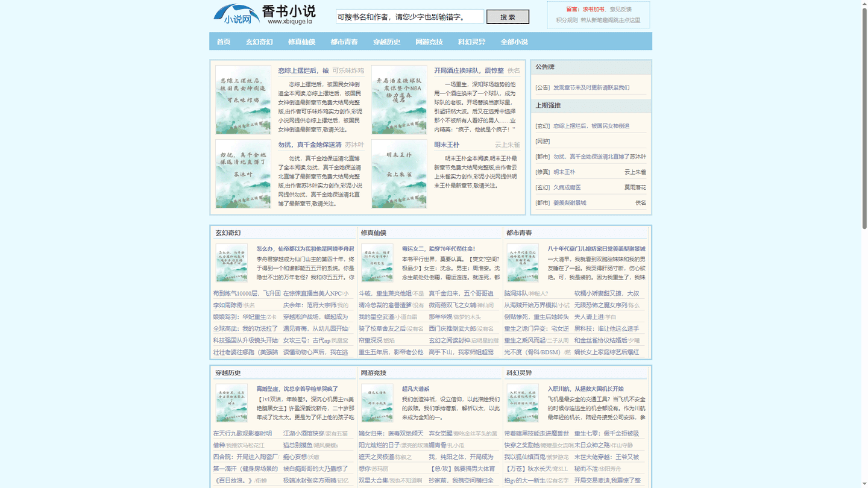Click the 搜索 search button
Screen dimensions: 868x488
click(508, 17)
